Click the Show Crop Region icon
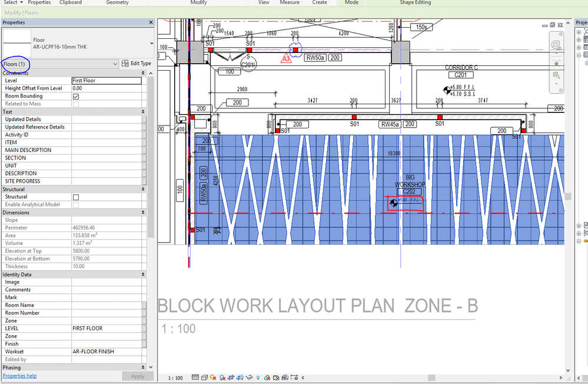The image size is (588, 384). [240, 378]
